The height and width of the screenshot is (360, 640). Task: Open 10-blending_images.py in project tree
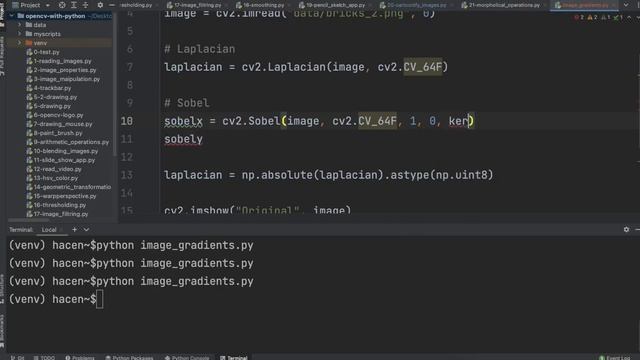click(x=66, y=151)
